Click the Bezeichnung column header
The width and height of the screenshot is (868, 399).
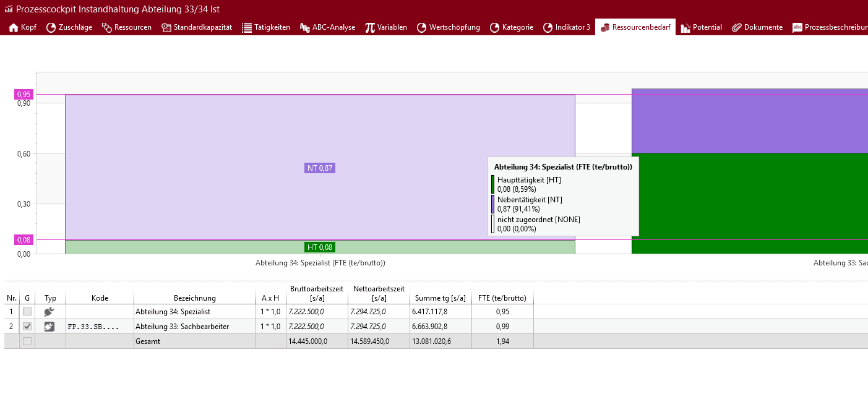(x=194, y=298)
